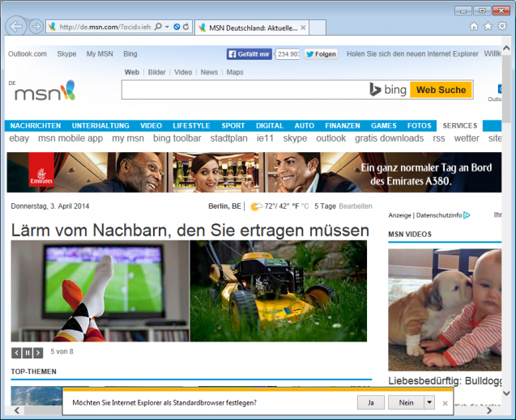Switch temperature to °C
The image size is (516, 420).
(305, 206)
